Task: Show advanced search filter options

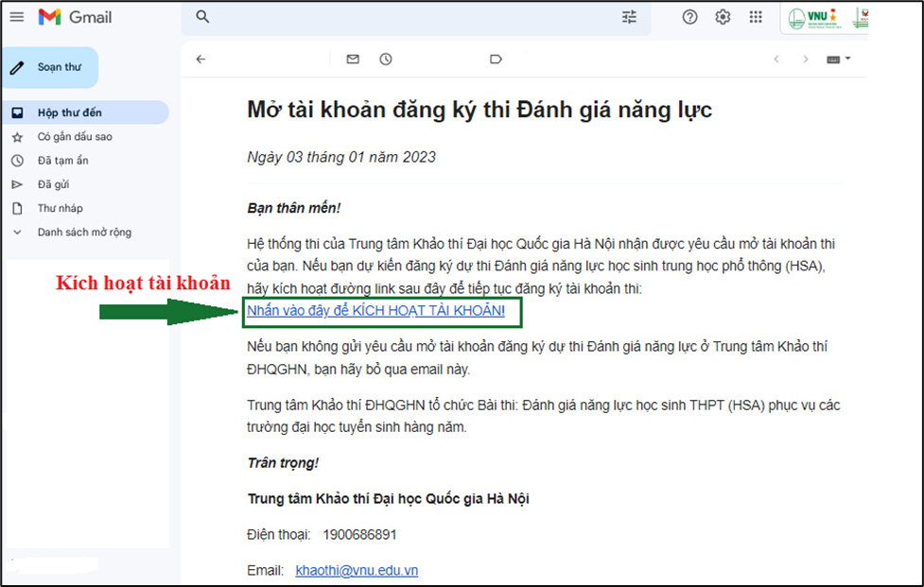Action: pyautogui.click(x=630, y=17)
